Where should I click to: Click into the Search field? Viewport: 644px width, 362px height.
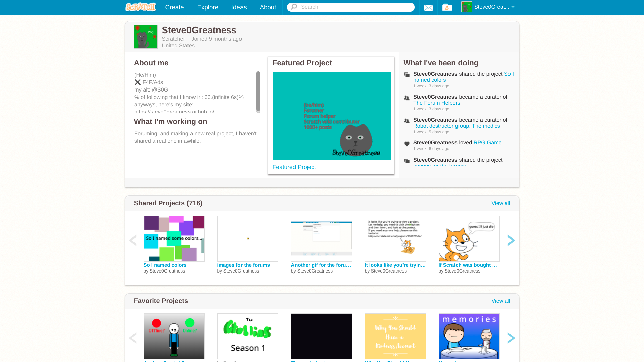click(x=356, y=7)
